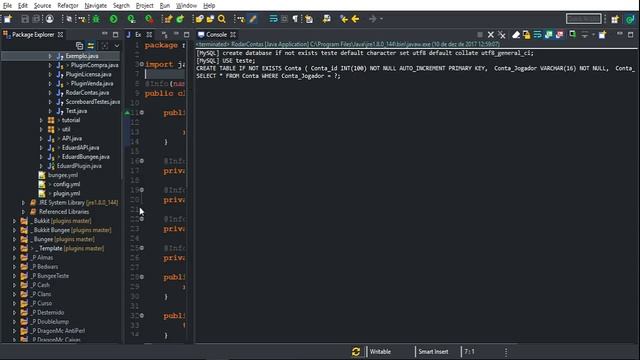The height and width of the screenshot is (360, 640).
Task: Click the Save All toolbar icon
Action: pyautogui.click(x=36, y=19)
